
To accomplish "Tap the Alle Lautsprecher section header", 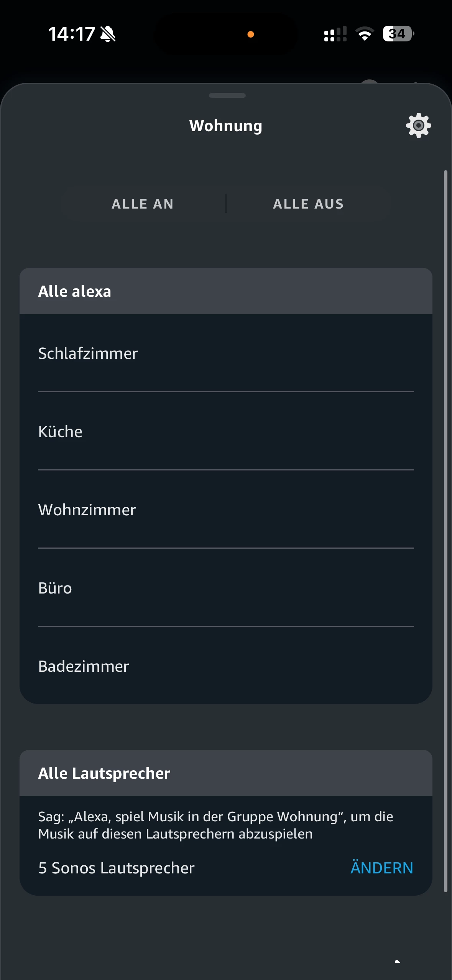I will pyautogui.click(x=104, y=773).
